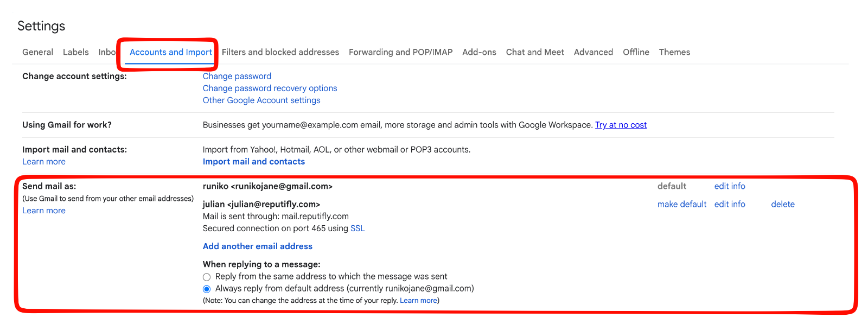
Task: Open Change password recovery options
Action: (270, 88)
